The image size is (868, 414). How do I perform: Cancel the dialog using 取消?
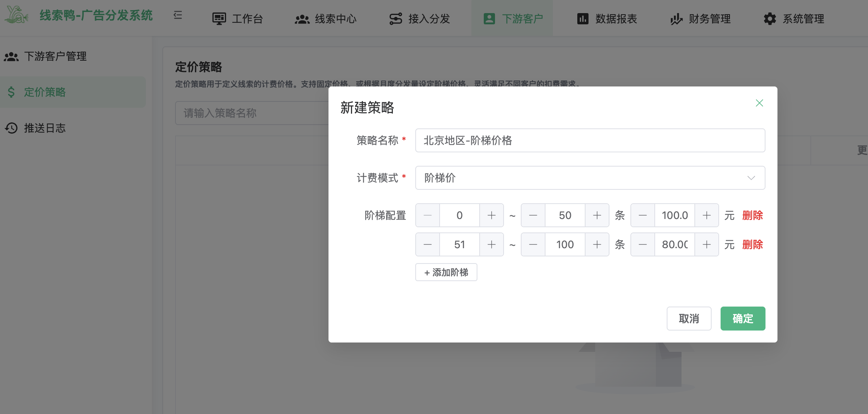click(689, 319)
